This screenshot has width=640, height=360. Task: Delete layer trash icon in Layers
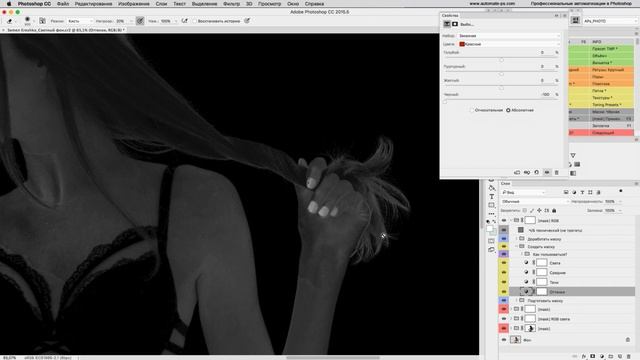629,356
